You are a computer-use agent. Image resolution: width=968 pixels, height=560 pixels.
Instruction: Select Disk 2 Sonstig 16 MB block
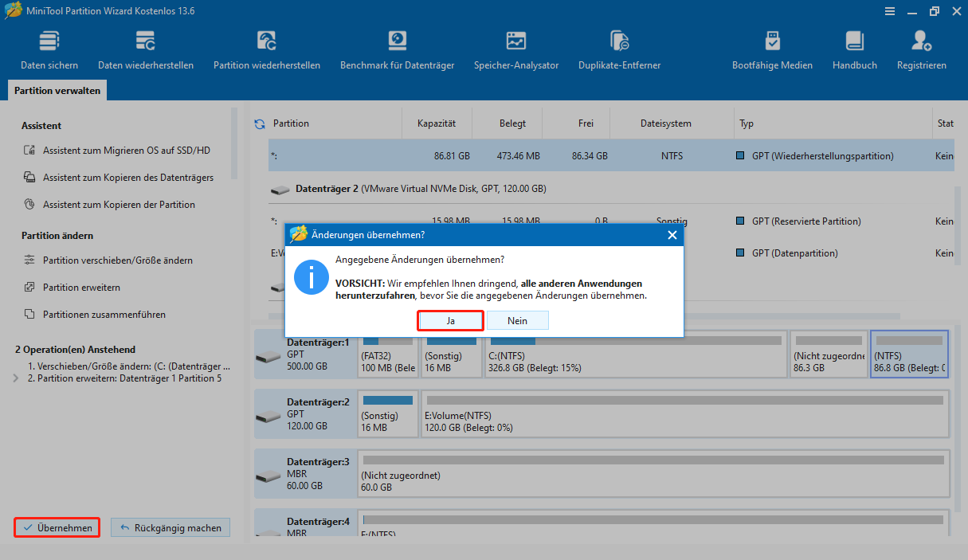click(388, 414)
